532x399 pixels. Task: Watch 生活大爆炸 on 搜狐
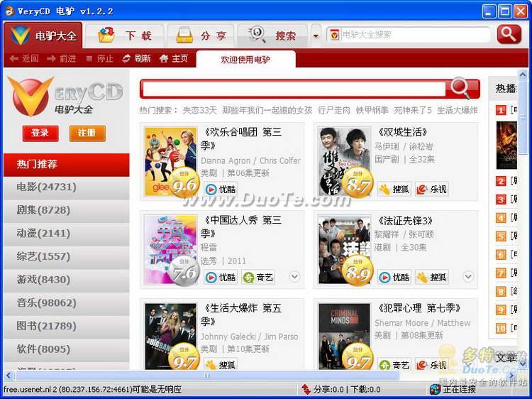pyautogui.click(x=221, y=365)
